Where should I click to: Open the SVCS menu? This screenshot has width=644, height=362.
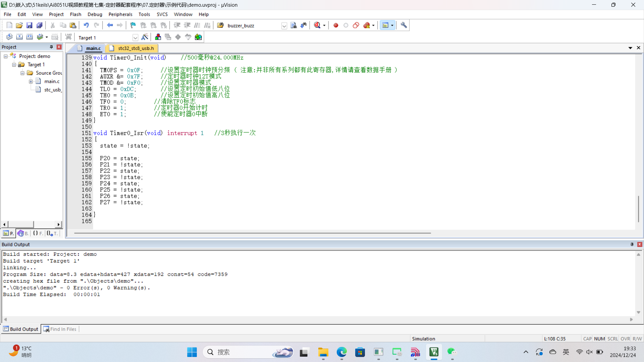pyautogui.click(x=162, y=14)
